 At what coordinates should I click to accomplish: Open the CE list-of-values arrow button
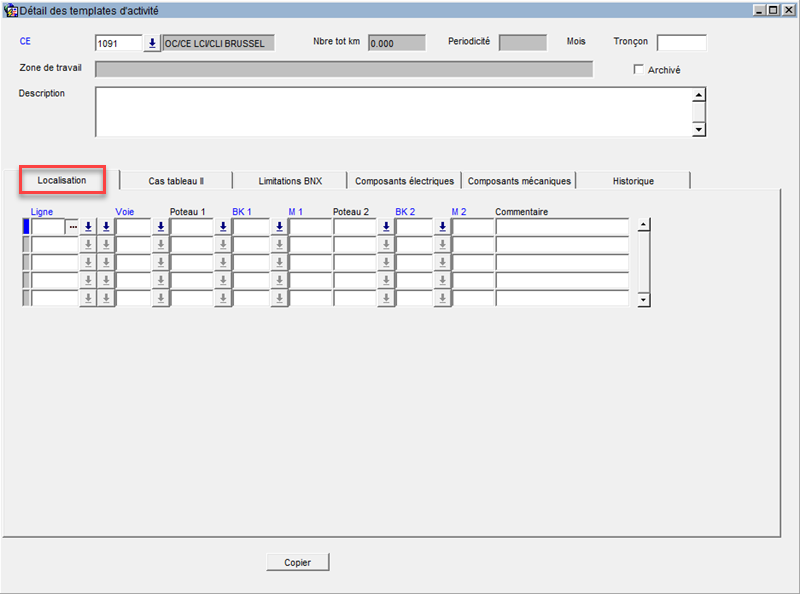point(152,43)
